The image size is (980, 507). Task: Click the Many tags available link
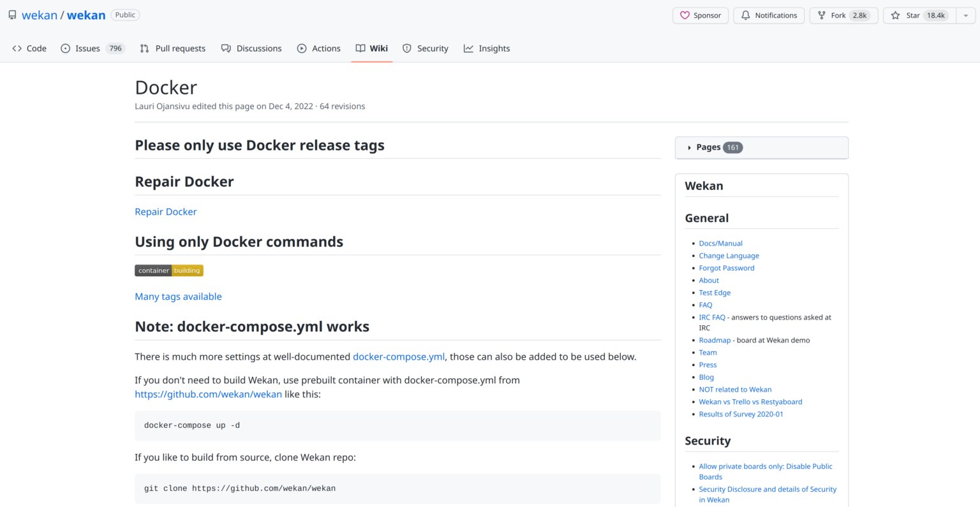click(x=178, y=296)
